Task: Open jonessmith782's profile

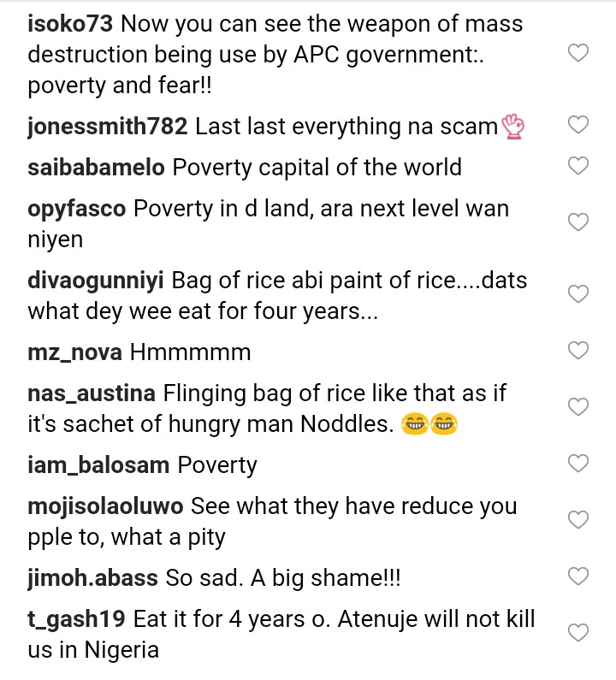Action: (x=107, y=127)
